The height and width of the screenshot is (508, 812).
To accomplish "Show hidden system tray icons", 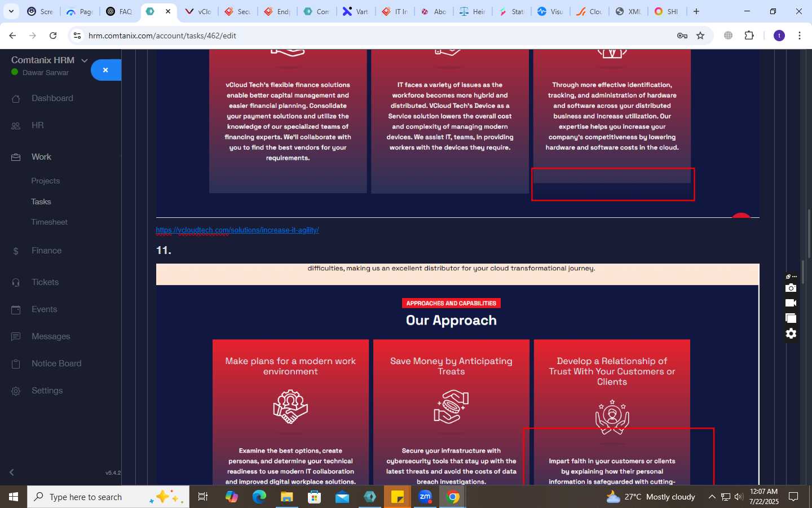I will click(712, 497).
